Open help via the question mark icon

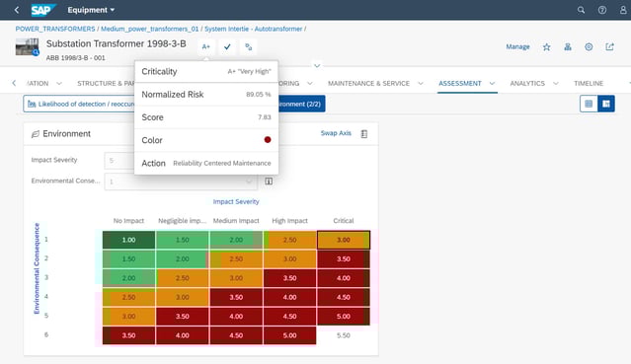click(x=602, y=10)
